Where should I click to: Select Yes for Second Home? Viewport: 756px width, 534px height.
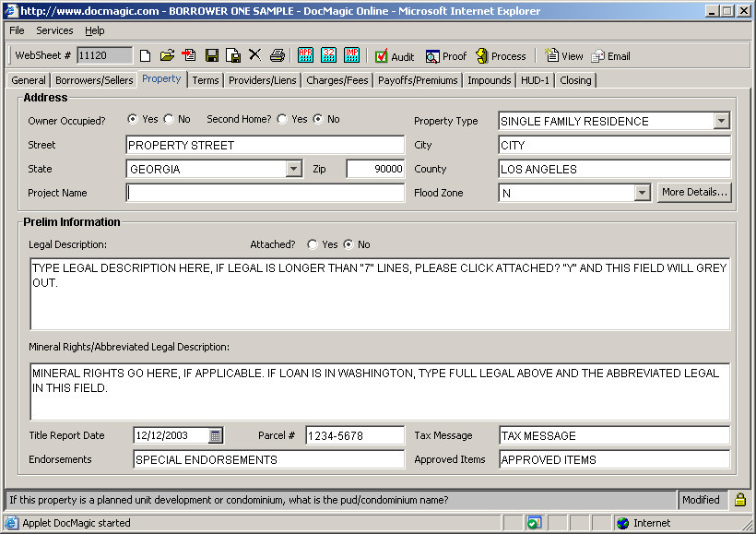point(282,119)
